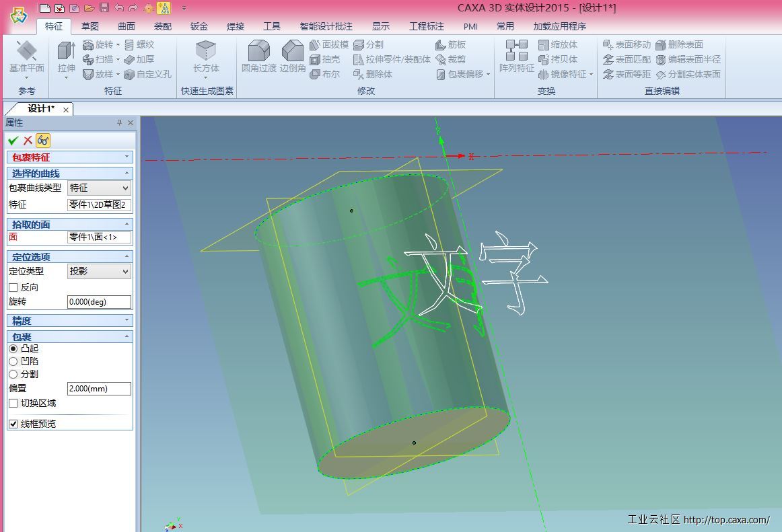Select the 圆角过渡 fillet tool
The width and height of the screenshot is (782, 532).
(x=259, y=52)
